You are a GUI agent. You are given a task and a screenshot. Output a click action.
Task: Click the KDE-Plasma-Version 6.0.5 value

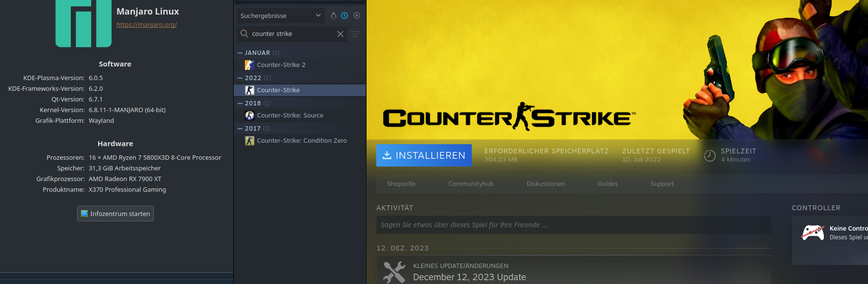[96, 78]
